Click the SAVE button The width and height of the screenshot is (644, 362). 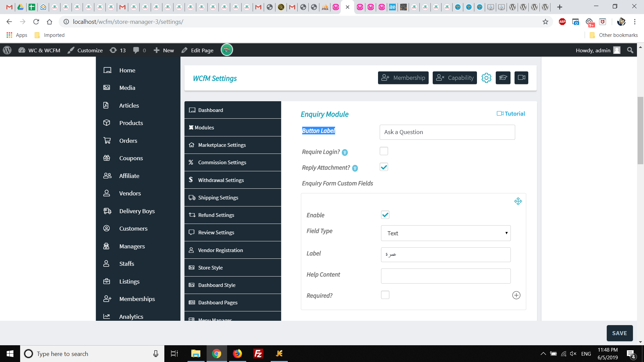point(620,333)
